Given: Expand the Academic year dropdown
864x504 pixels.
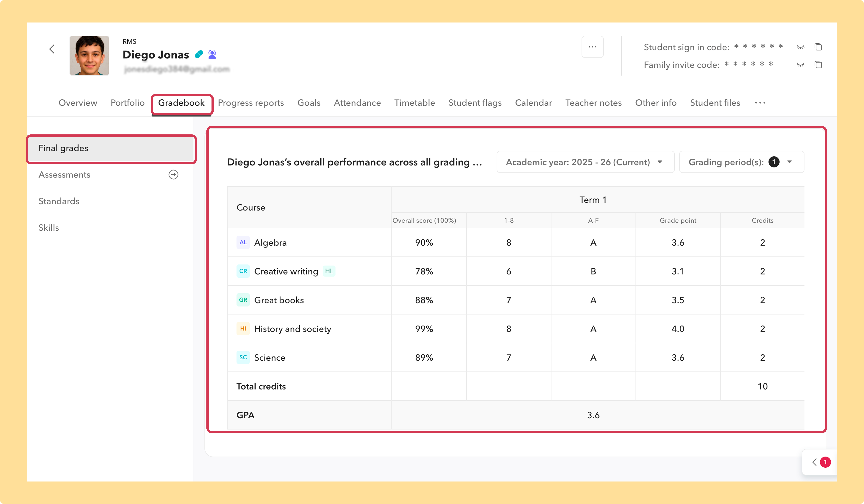Looking at the screenshot, I should [x=585, y=162].
